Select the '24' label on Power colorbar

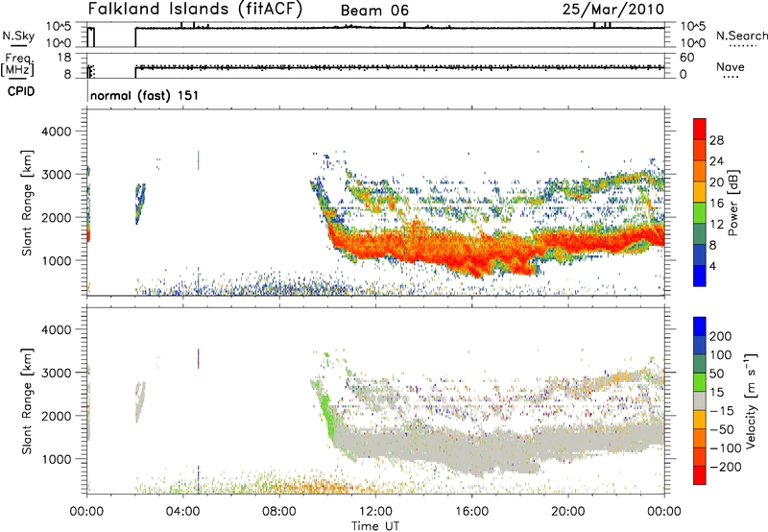pos(716,161)
